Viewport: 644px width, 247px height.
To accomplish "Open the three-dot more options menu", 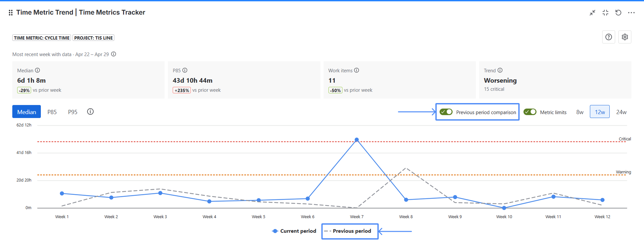I will click(x=631, y=13).
